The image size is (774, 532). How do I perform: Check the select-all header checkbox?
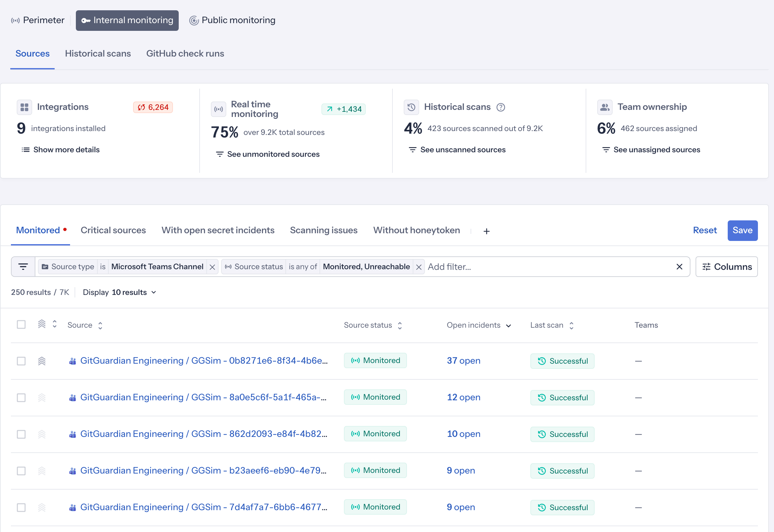click(x=21, y=325)
